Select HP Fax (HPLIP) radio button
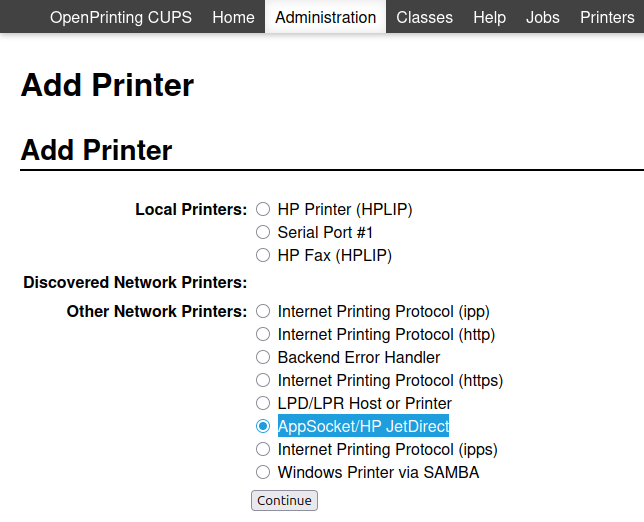This screenshot has height=522, width=644. pyautogui.click(x=263, y=256)
